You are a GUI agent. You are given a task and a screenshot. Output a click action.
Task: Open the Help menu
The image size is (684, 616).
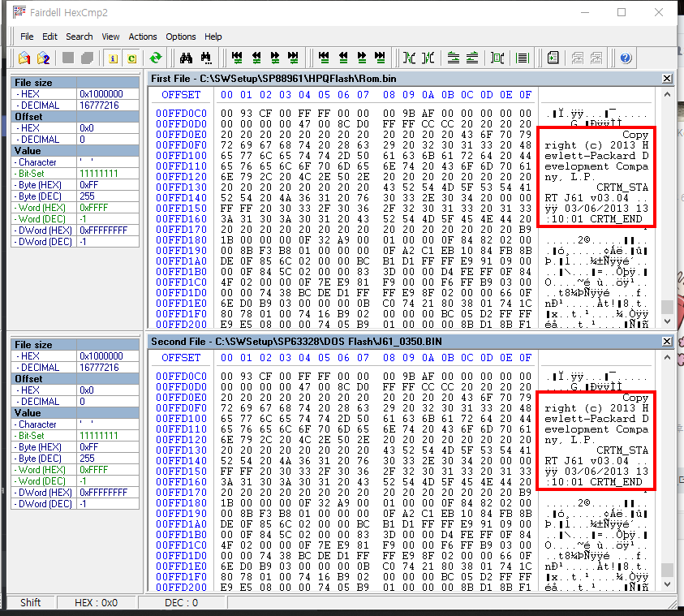[x=213, y=37]
